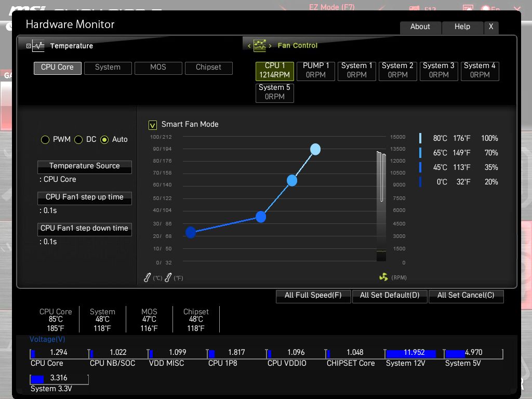Screen dimensions: 532x399
Task: Click the All Set Default(D) button
Action: pos(390,296)
